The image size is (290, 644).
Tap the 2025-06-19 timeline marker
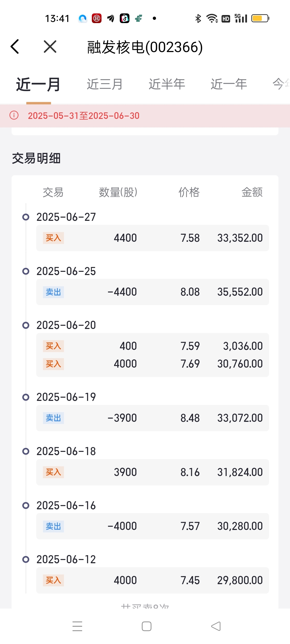(x=26, y=397)
